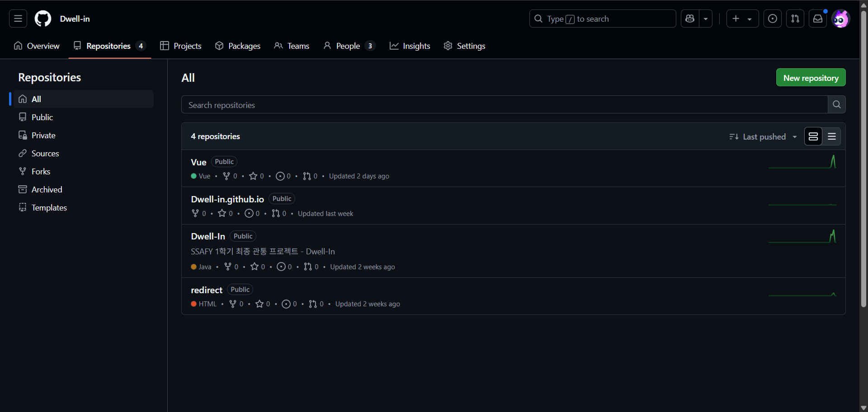This screenshot has width=868, height=412.
Task: Click the New repository button
Action: [x=811, y=77]
